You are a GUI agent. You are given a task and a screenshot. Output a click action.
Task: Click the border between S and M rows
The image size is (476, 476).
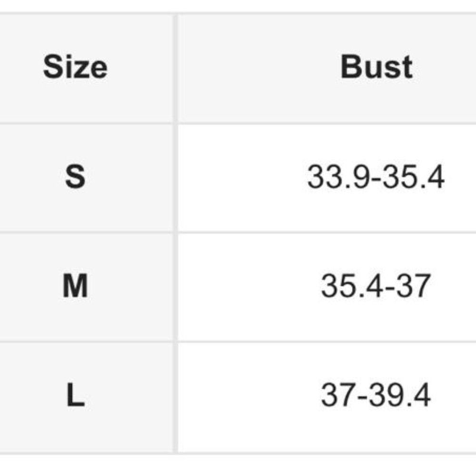[x=238, y=233]
